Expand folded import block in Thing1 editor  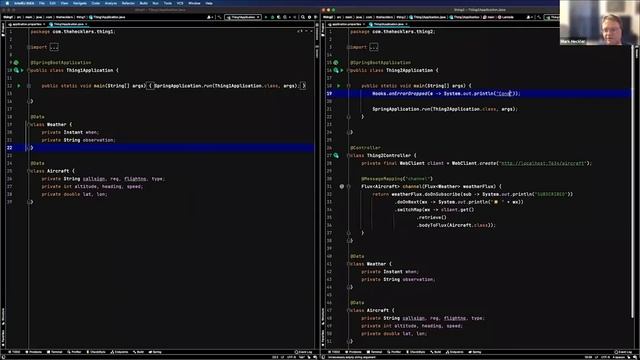pos(54,47)
